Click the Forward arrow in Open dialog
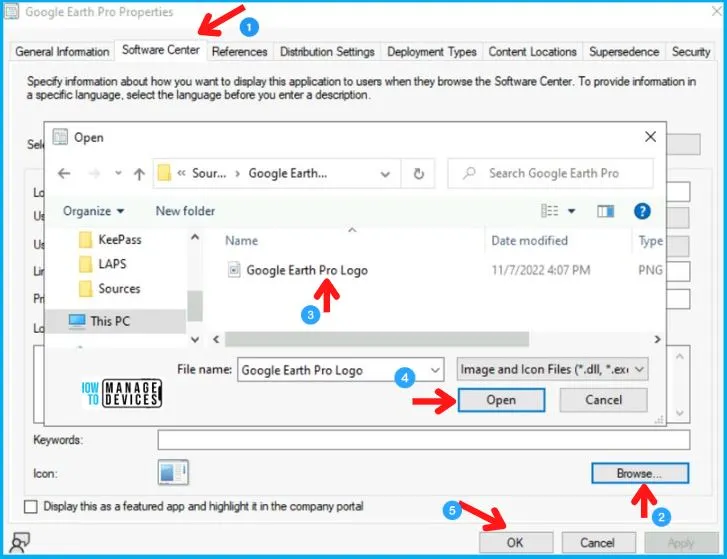This screenshot has height=559, width=727. [95, 173]
